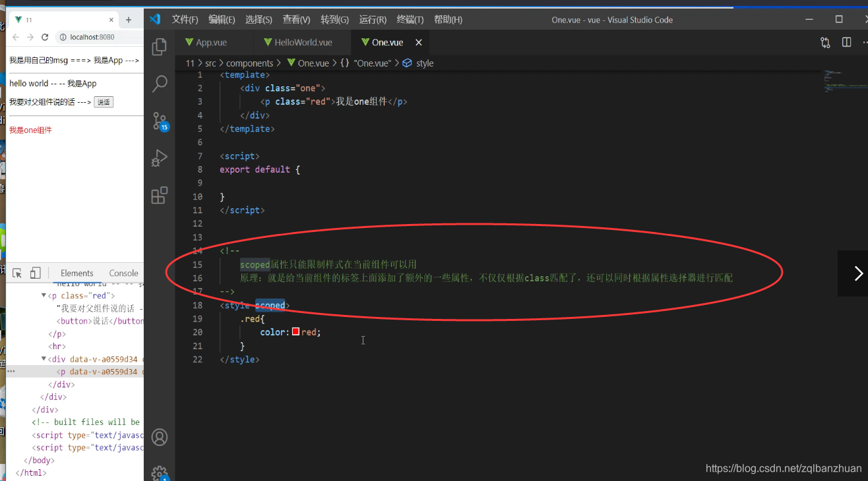Open the 编辑(E) menu
This screenshot has width=868, height=481.
click(222, 20)
